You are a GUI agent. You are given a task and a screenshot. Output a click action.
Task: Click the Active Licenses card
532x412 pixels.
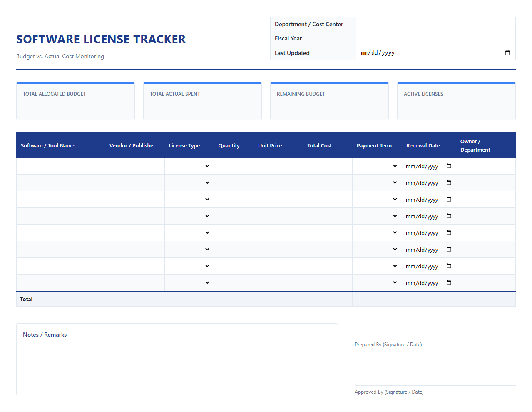(x=456, y=101)
